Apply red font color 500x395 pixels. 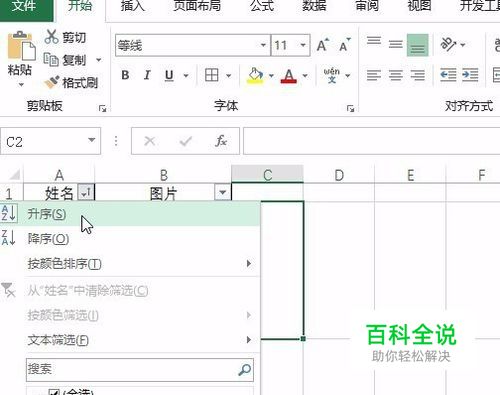coord(289,76)
